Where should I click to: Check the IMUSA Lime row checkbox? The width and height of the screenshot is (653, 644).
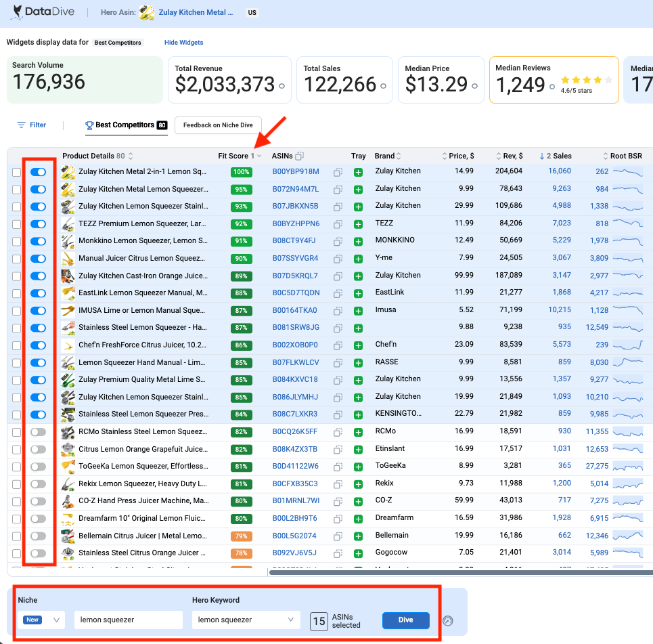16,311
